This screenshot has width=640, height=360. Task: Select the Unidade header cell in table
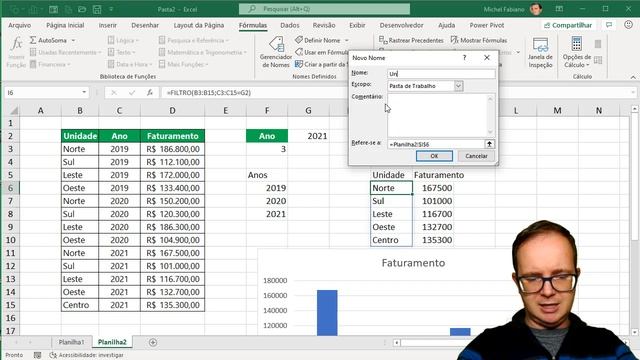click(x=80, y=136)
